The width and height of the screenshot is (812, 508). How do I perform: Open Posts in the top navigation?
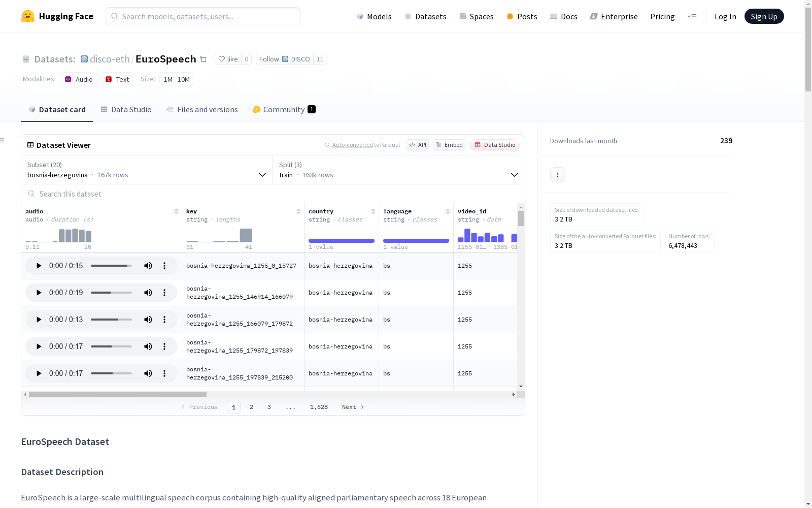[522, 16]
